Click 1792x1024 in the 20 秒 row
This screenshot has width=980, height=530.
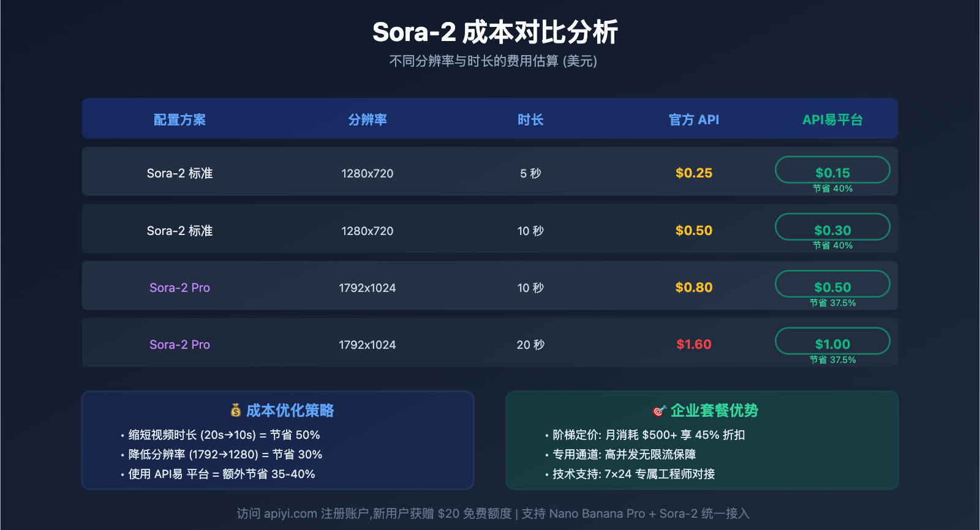pos(367,345)
